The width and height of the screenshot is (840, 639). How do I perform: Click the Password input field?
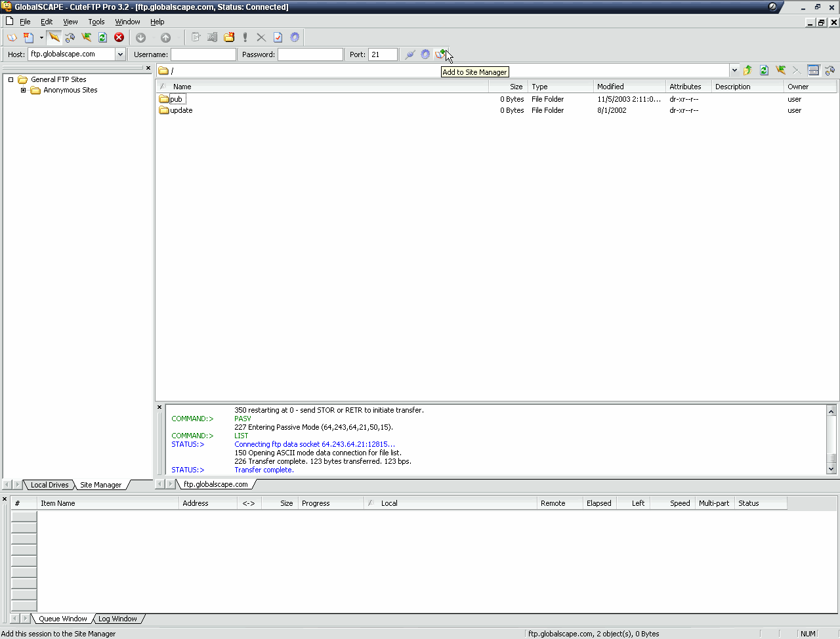click(x=310, y=54)
